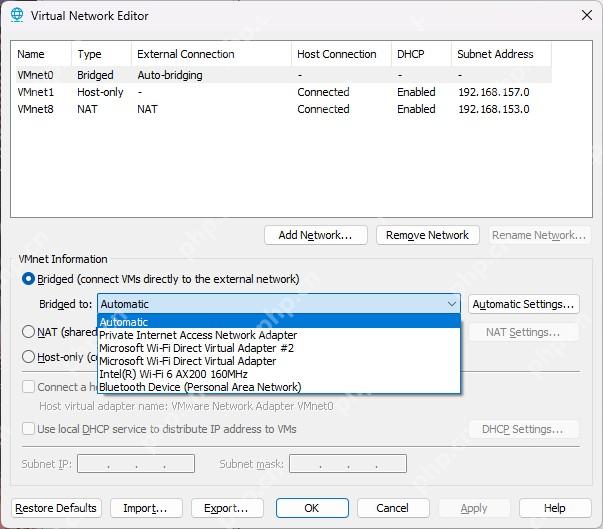Screen dimensions: 603x529
Task: Click Add Network button
Action: [x=315, y=235]
